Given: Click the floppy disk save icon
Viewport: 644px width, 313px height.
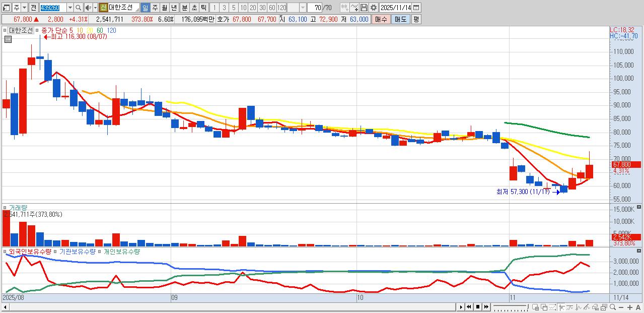Looking at the screenshot, I should tap(364, 8).
